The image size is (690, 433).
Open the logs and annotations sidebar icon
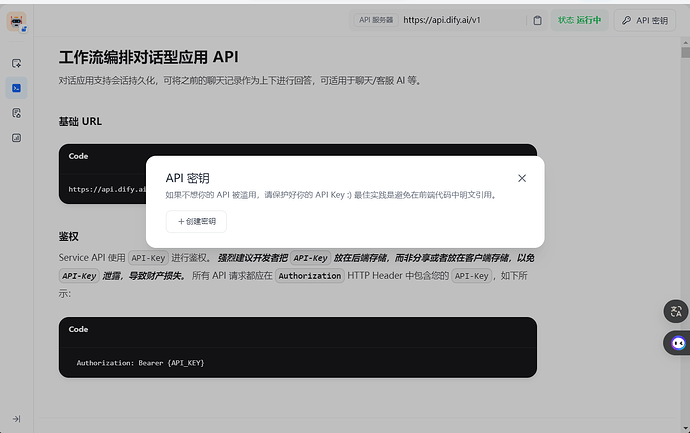pyautogui.click(x=16, y=113)
